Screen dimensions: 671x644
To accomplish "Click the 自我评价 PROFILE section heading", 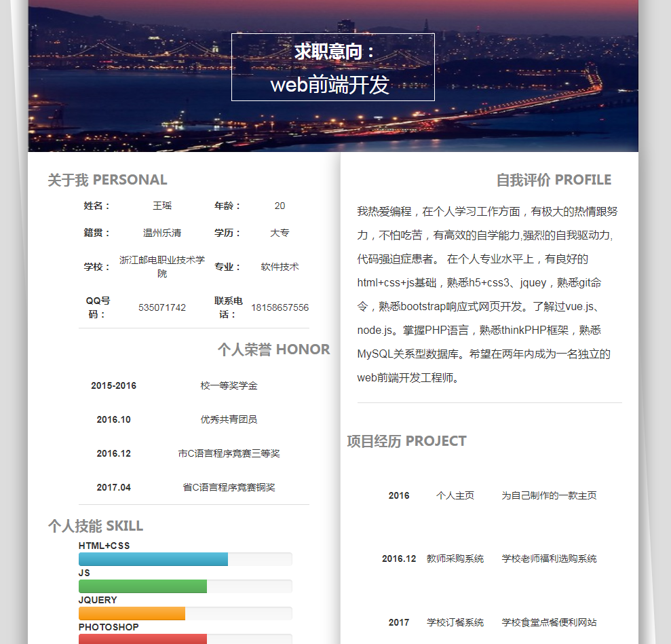I will tap(553, 180).
